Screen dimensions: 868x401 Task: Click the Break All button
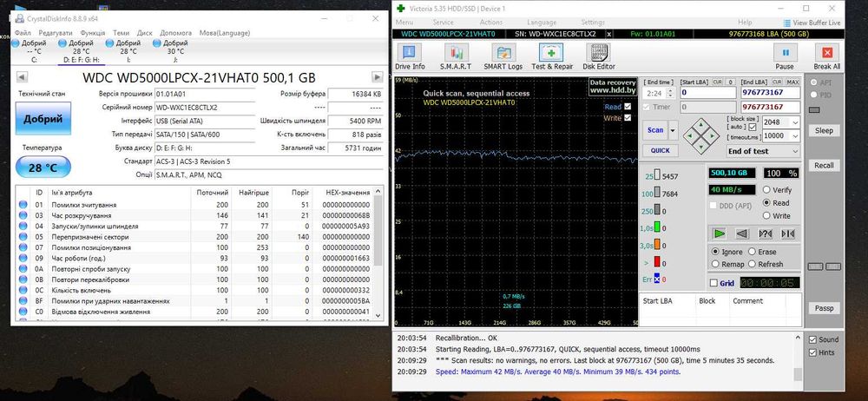pyautogui.click(x=827, y=57)
